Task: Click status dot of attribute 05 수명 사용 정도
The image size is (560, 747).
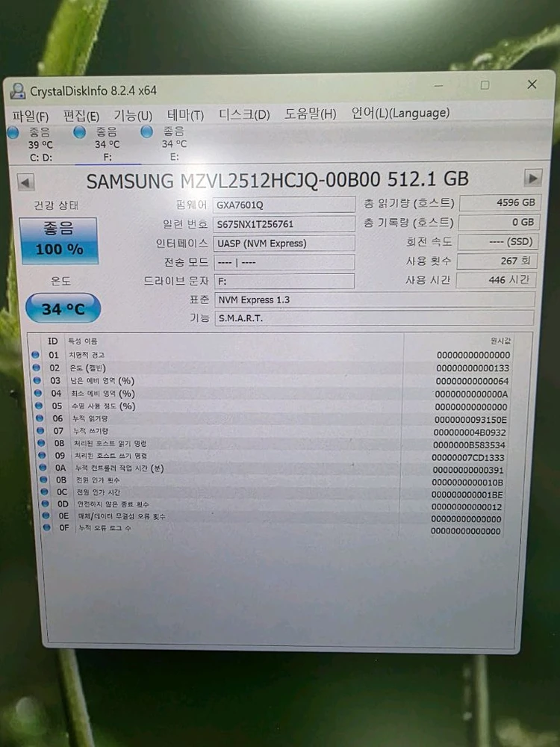Action: (39, 406)
